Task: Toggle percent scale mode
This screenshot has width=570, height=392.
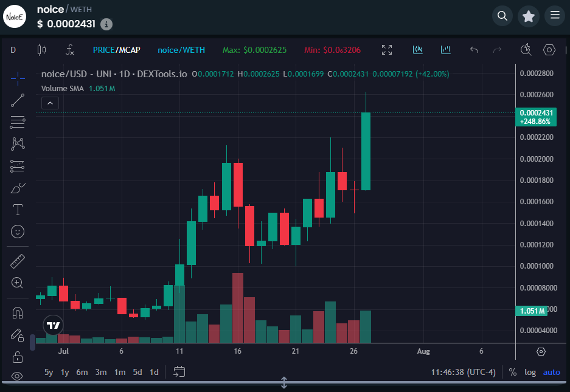Action: [513, 373]
